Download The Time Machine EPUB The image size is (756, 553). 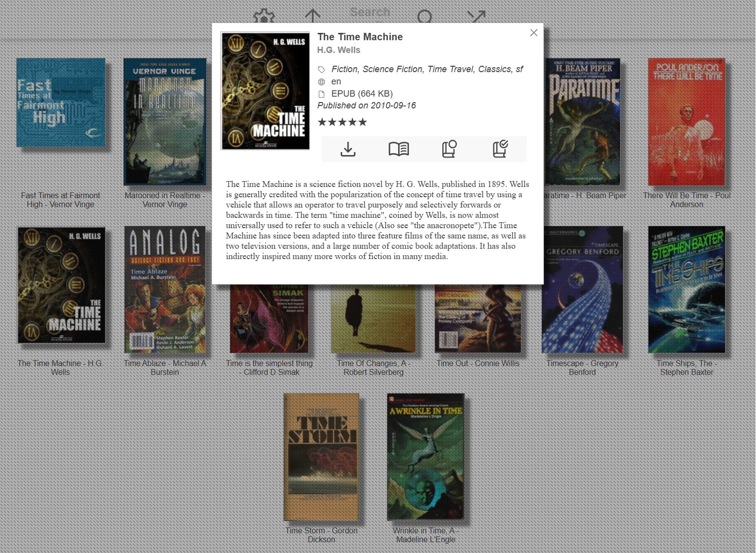tap(348, 149)
